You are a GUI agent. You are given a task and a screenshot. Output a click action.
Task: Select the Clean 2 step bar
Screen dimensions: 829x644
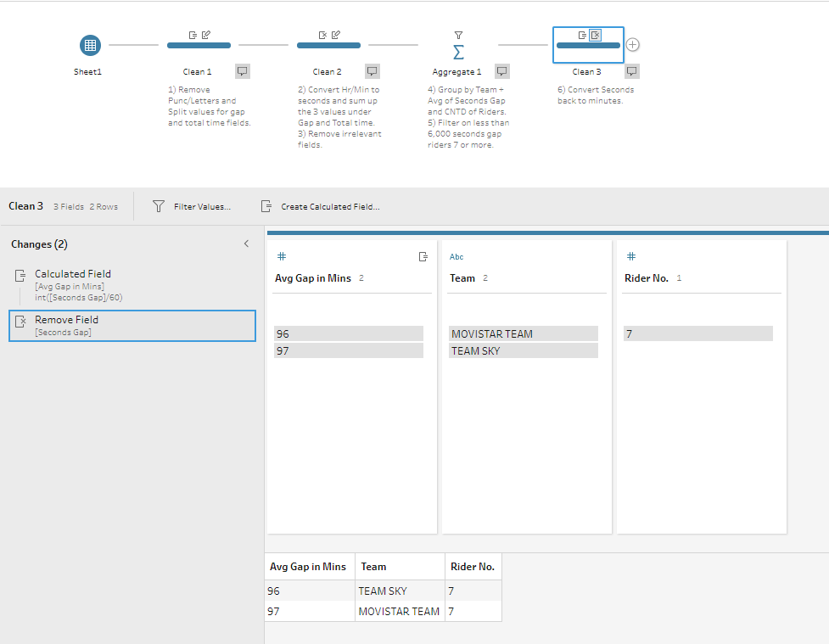coord(328,46)
